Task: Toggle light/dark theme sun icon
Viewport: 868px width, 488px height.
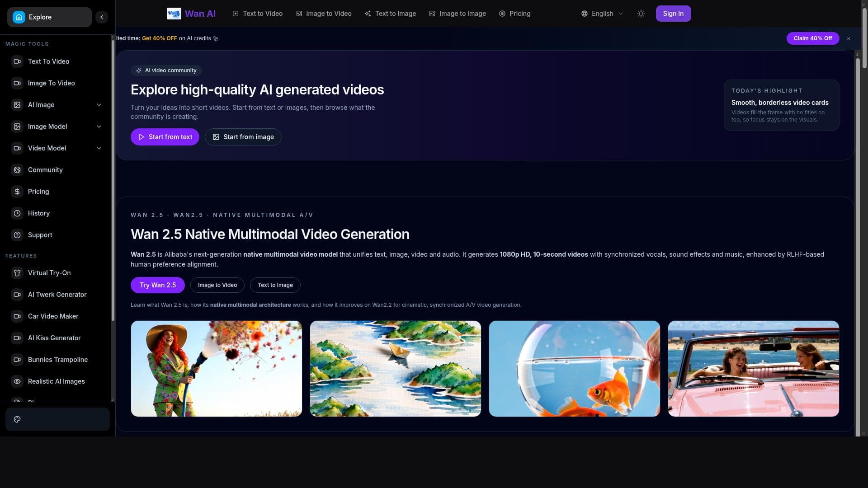Action: point(641,14)
